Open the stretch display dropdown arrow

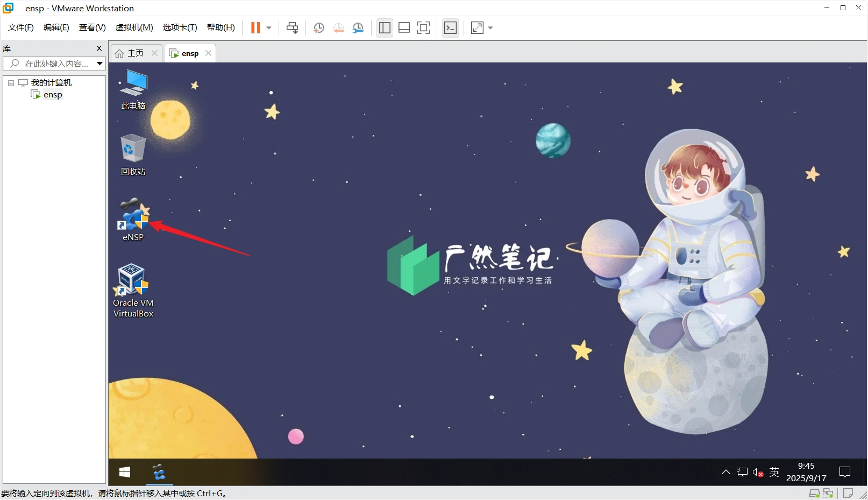coord(490,28)
